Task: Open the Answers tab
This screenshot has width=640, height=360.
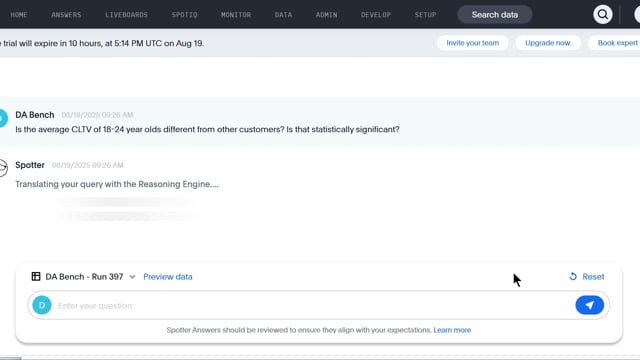Action: pos(66,15)
